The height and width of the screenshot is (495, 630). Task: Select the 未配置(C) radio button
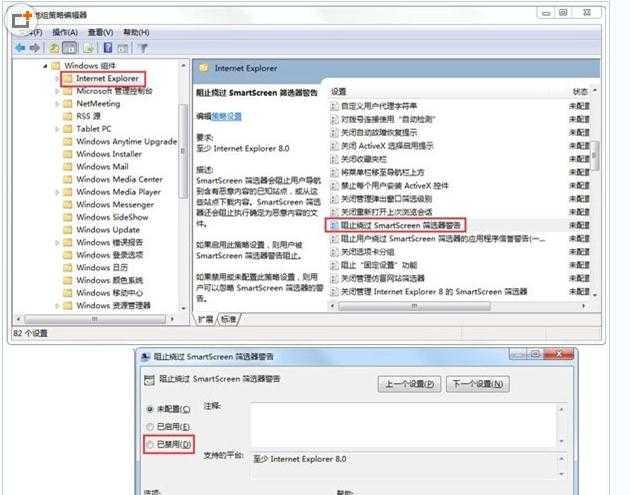(150, 409)
